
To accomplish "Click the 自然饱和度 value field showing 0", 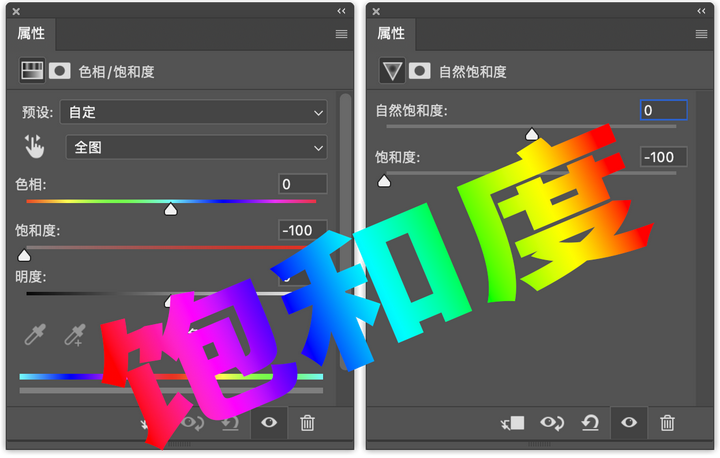I will [x=664, y=110].
